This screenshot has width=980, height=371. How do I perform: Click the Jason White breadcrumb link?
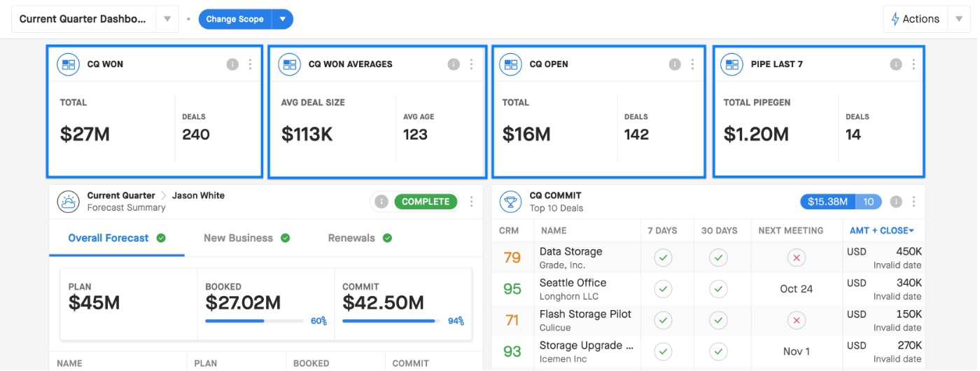click(198, 195)
